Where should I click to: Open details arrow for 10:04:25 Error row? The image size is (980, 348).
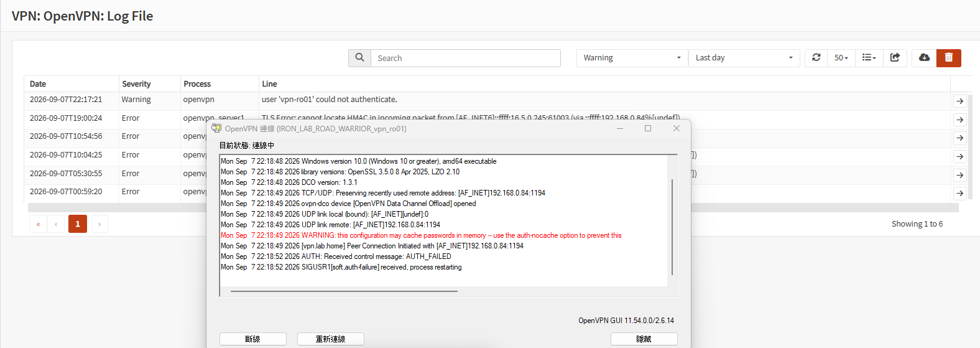[x=959, y=156]
